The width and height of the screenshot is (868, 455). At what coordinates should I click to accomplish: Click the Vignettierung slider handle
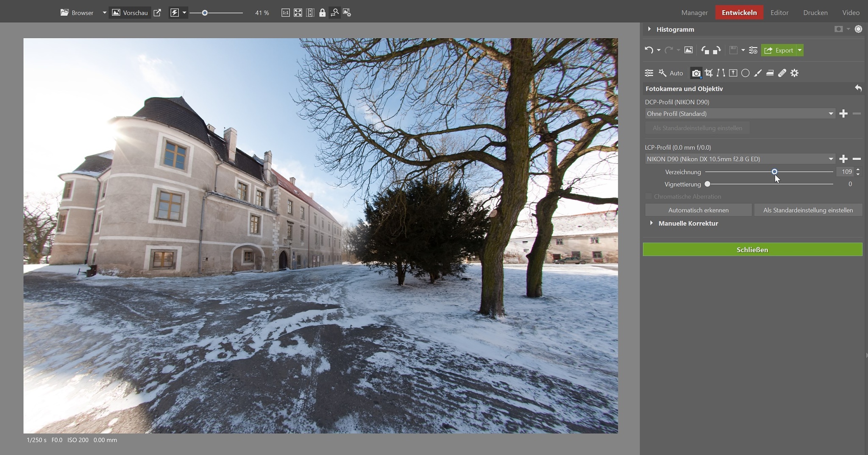[707, 184]
